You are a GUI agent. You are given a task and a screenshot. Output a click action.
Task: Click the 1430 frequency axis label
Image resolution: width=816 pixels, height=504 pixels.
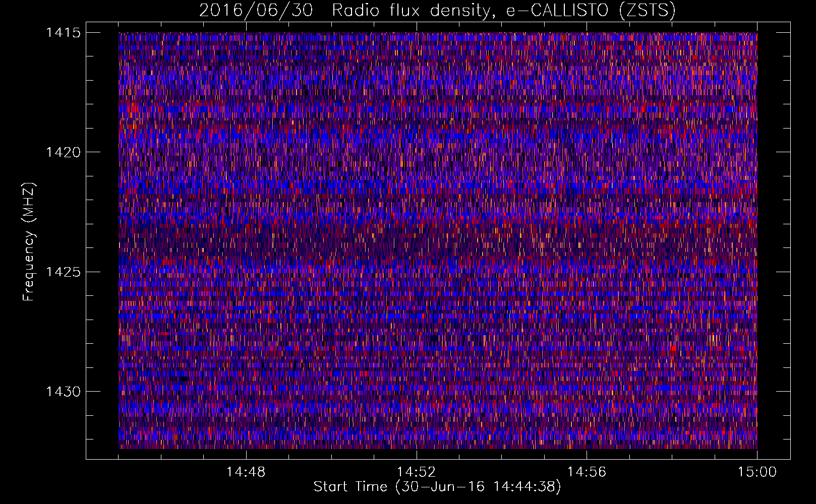click(63, 392)
